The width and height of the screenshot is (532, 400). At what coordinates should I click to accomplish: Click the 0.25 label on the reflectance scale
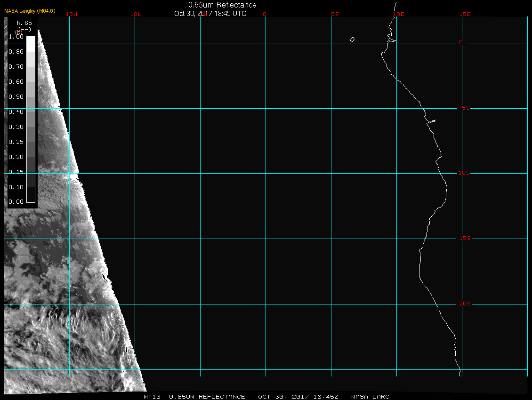16,142
